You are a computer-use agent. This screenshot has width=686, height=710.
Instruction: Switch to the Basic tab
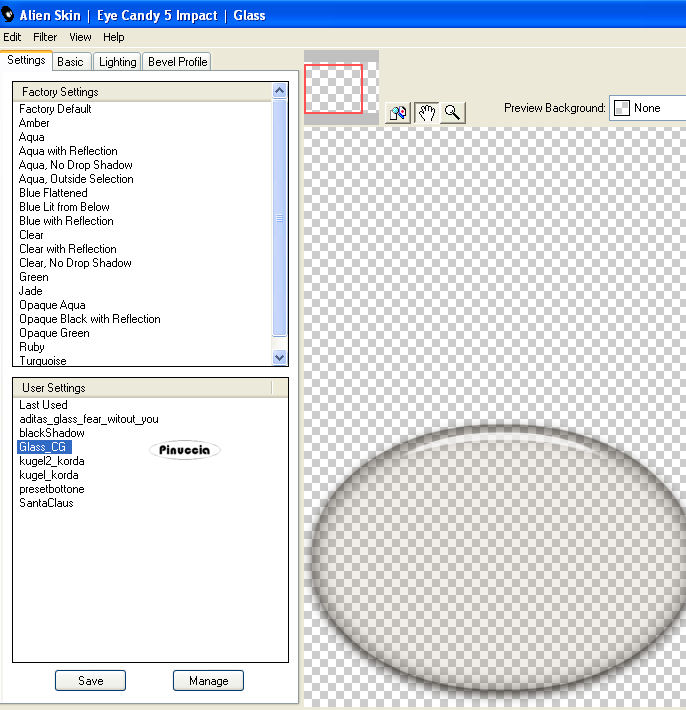coord(70,62)
